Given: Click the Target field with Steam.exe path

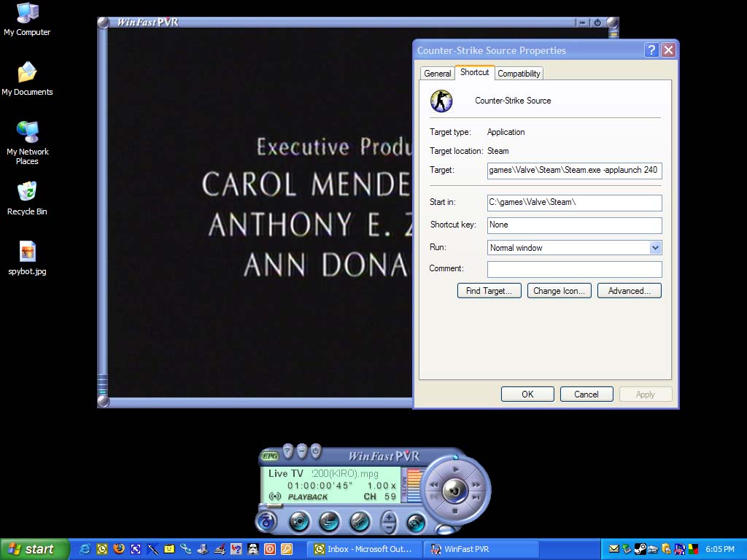Looking at the screenshot, I should (x=575, y=171).
